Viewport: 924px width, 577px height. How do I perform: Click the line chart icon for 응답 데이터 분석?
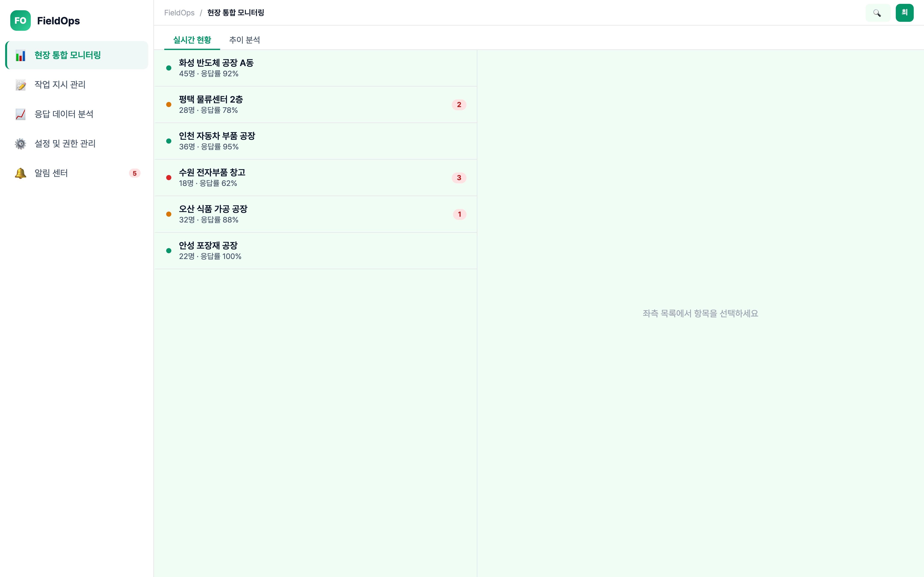[x=20, y=114]
